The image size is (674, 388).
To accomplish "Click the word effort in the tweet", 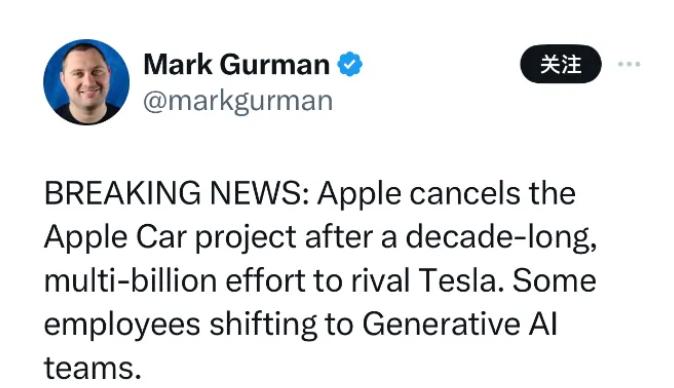I will [x=265, y=281].
